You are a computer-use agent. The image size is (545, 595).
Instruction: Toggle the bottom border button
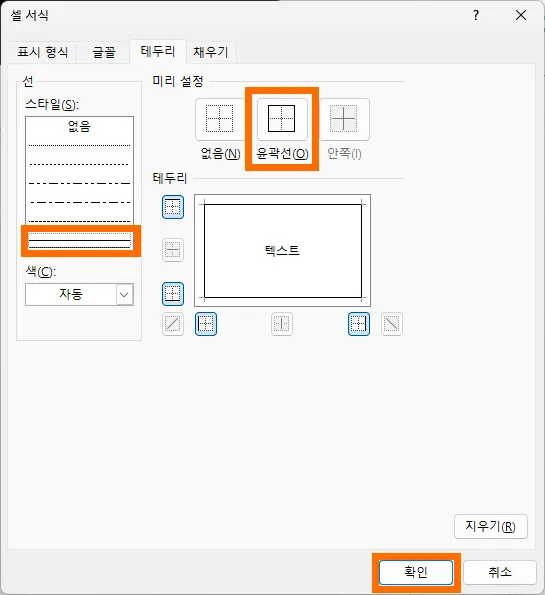click(x=173, y=294)
